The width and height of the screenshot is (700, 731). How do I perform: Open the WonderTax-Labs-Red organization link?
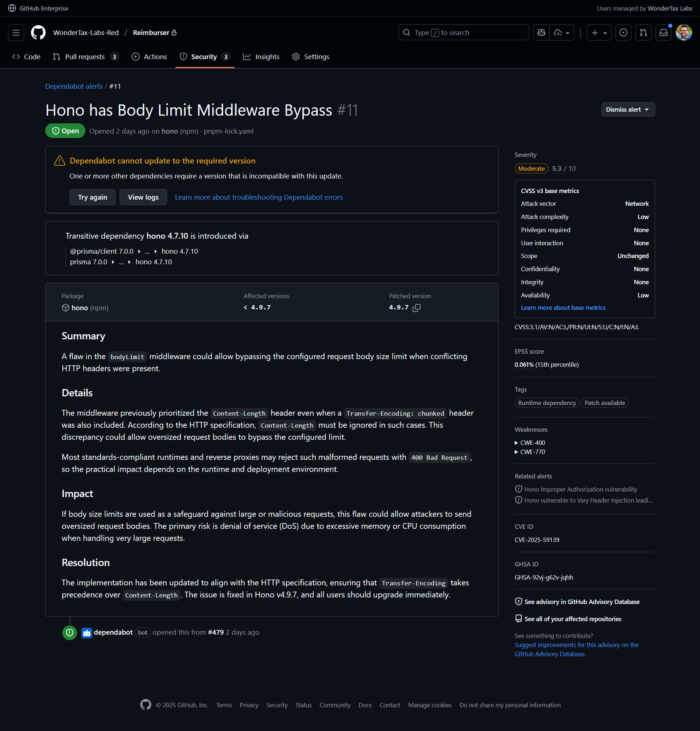point(86,32)
